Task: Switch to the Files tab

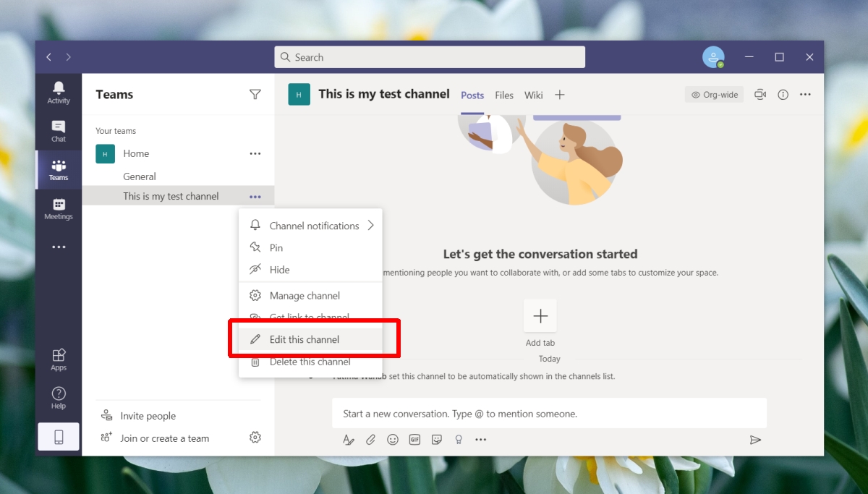Action: [x=504, y=95]
